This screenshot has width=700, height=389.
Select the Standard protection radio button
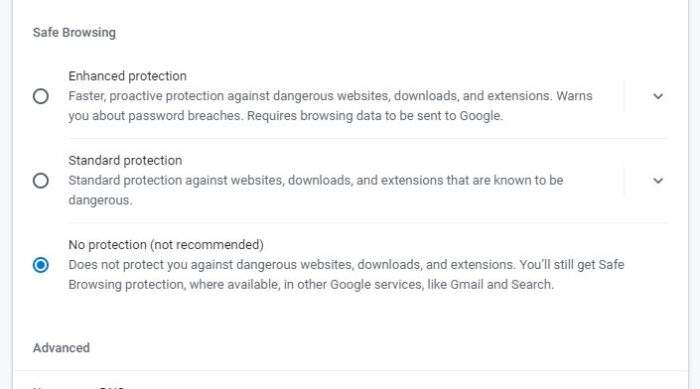coord(41,180)
